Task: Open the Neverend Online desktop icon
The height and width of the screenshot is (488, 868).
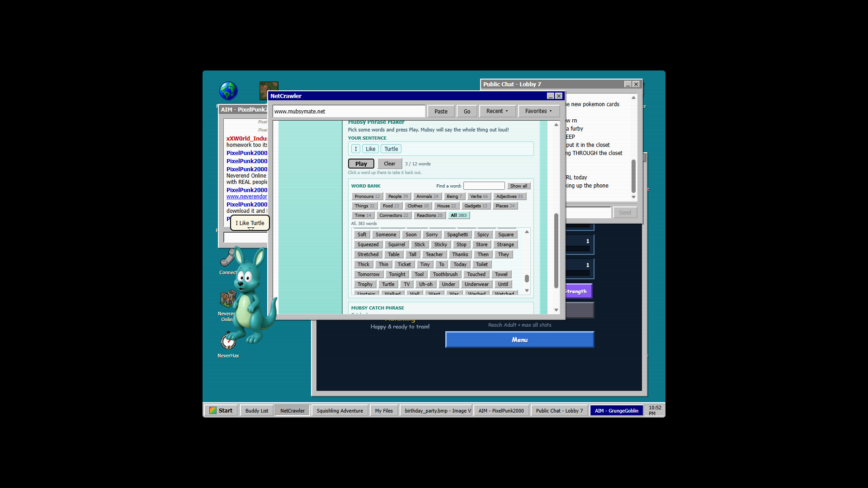Action: point(227,299)
